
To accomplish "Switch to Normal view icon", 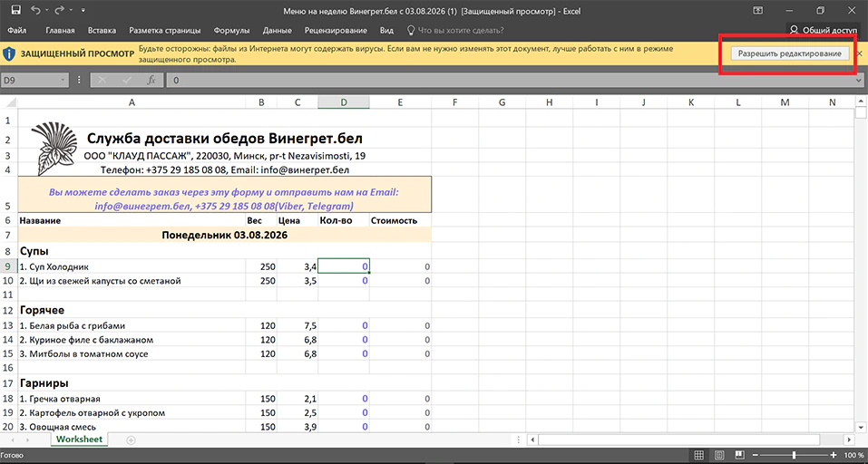I will (x=699, y=455).
